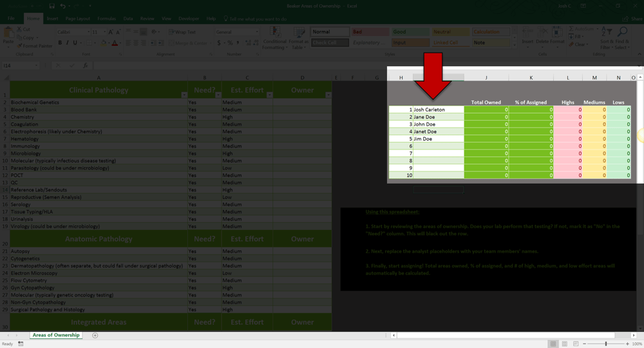This screenshot has height=348, width=644.
Task: Decrease font size with the smaller A icon
Action: click(118, 32)
